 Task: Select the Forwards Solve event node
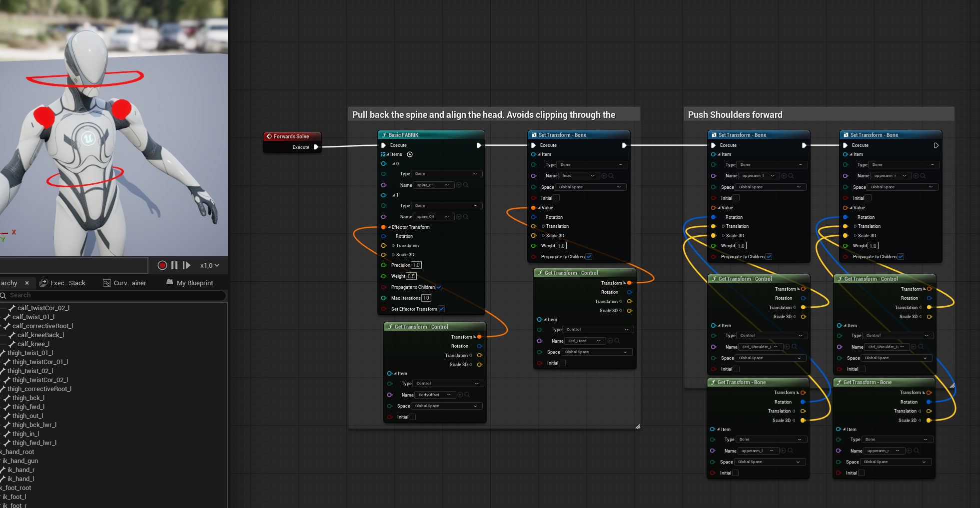coord(292,136)
